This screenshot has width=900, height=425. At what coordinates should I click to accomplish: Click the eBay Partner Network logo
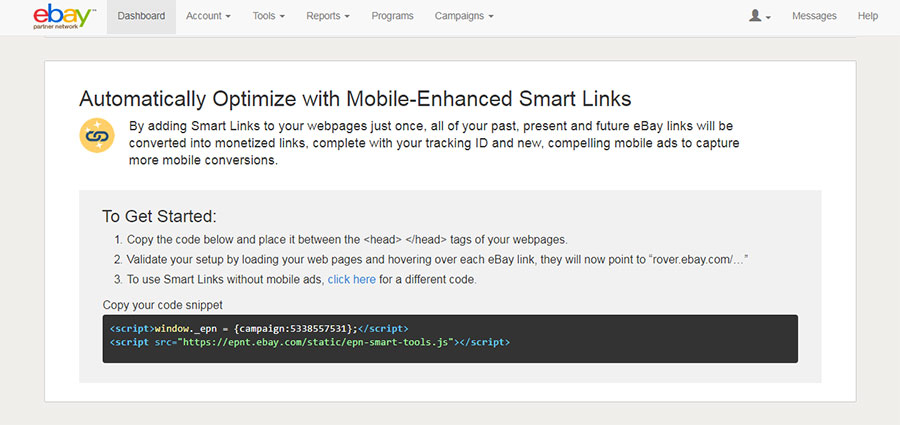(x=64, y=17)
